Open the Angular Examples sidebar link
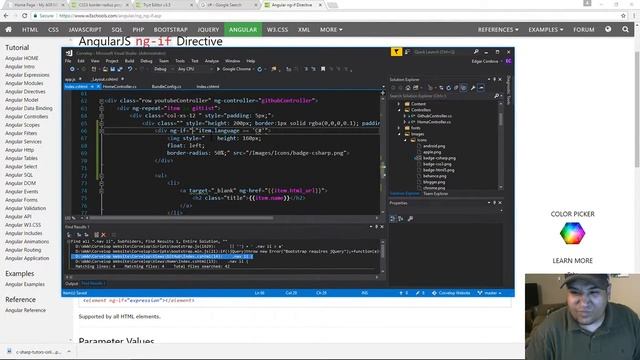 (25, 284)
